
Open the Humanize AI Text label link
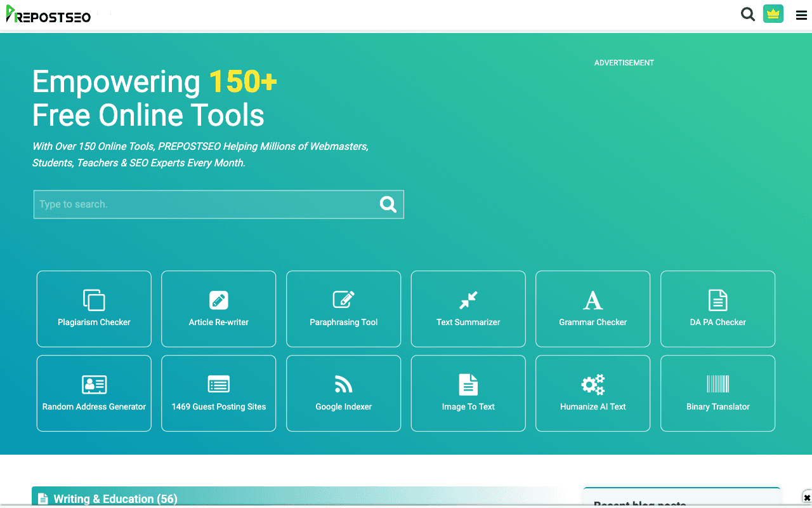click(593, 406)
